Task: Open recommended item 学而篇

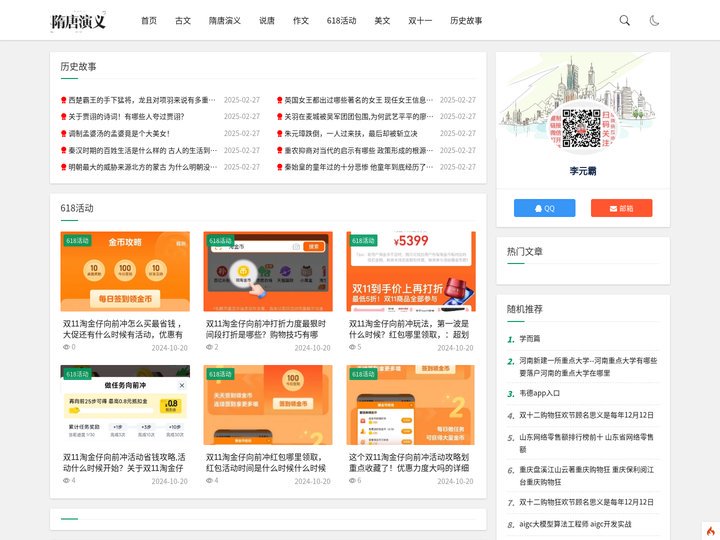Action: 529,338
